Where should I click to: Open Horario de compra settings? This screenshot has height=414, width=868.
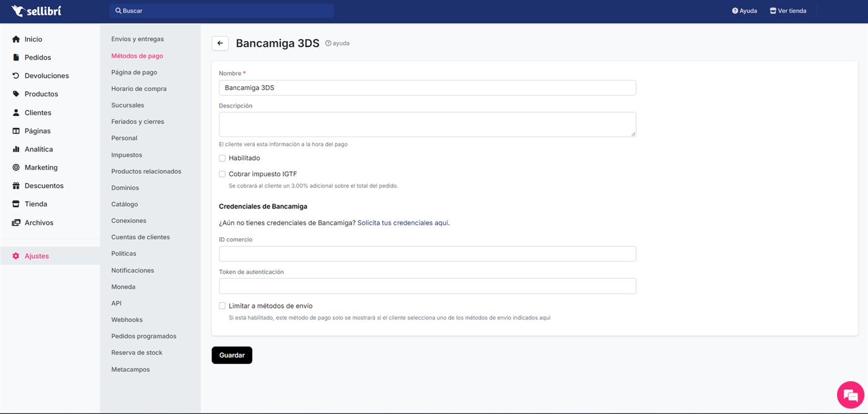pyautogui.click(x=139, y=89)
